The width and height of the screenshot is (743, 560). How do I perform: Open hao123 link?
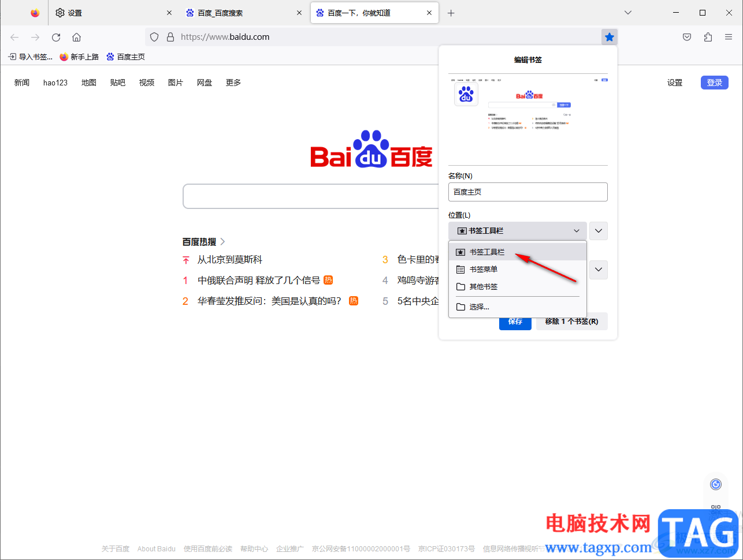click(x=55, y=83)
